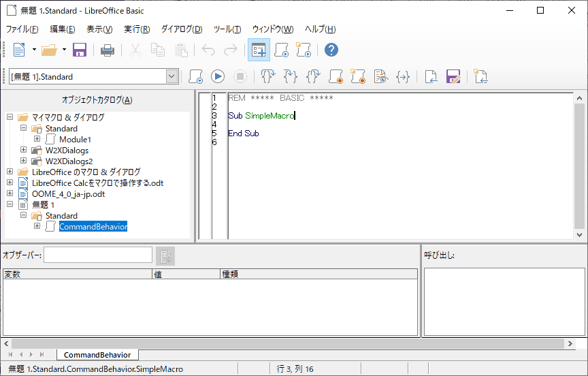Click the Paste clipboard icon
The width and height of the screenshot is (588, 376).
click(x=181, y=50)
